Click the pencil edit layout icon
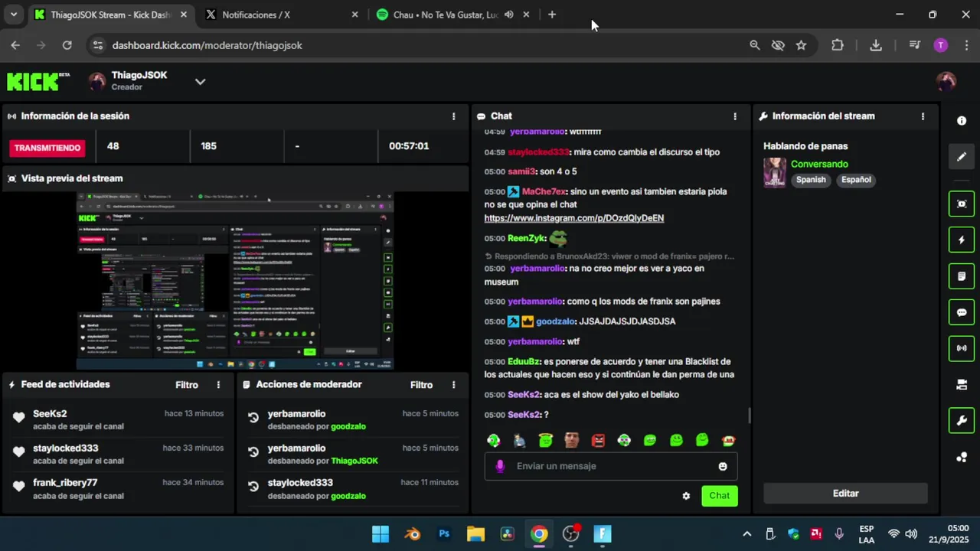Viewport: 980px width, 551px height. [x=962, y=157]
